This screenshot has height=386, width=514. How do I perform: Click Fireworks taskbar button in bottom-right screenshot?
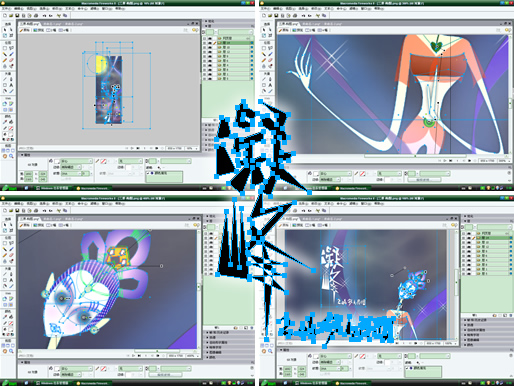point(353,383)
